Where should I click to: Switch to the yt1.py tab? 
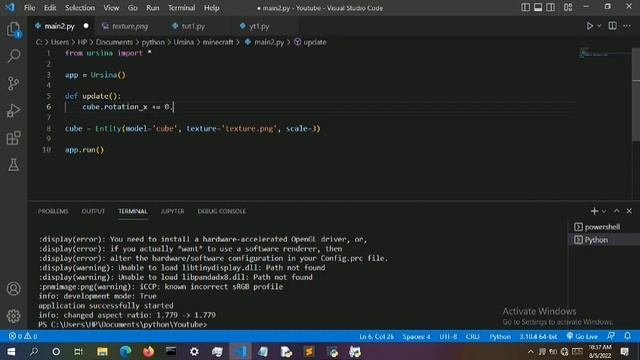click(x=259, y=26)
